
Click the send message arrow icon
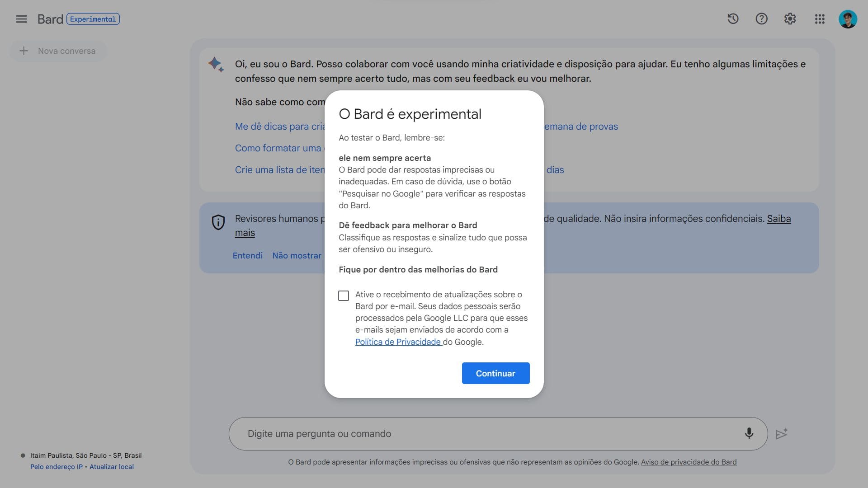coord(782,434)
